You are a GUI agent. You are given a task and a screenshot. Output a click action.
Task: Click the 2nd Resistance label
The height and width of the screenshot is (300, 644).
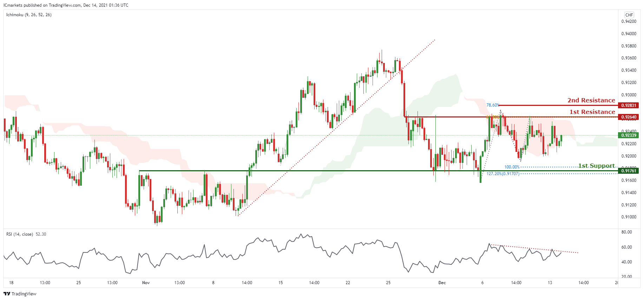pos(591,100)
